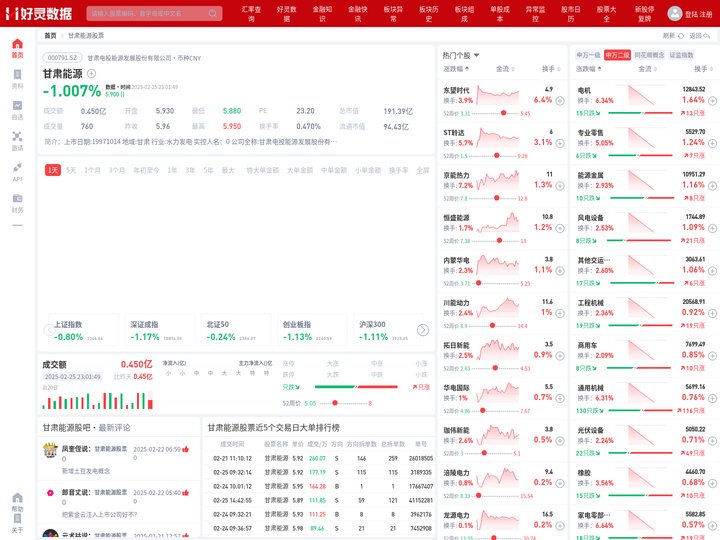This screenshot has height=540, width=720.
Task: Focus the stock search input field
Action: pyautogui.click(x=147, y=13)
